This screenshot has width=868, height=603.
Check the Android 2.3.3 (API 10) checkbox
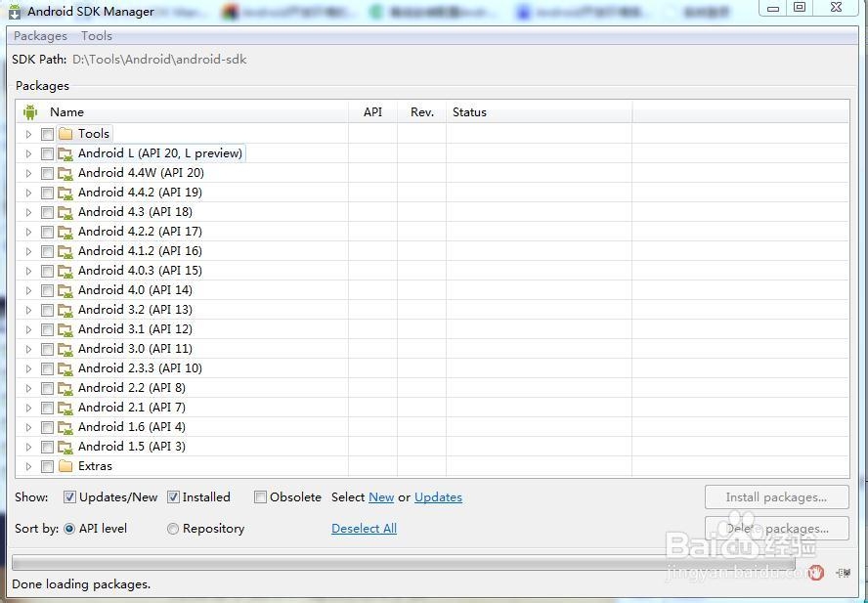pyautogui.click(x=47, y=368)
